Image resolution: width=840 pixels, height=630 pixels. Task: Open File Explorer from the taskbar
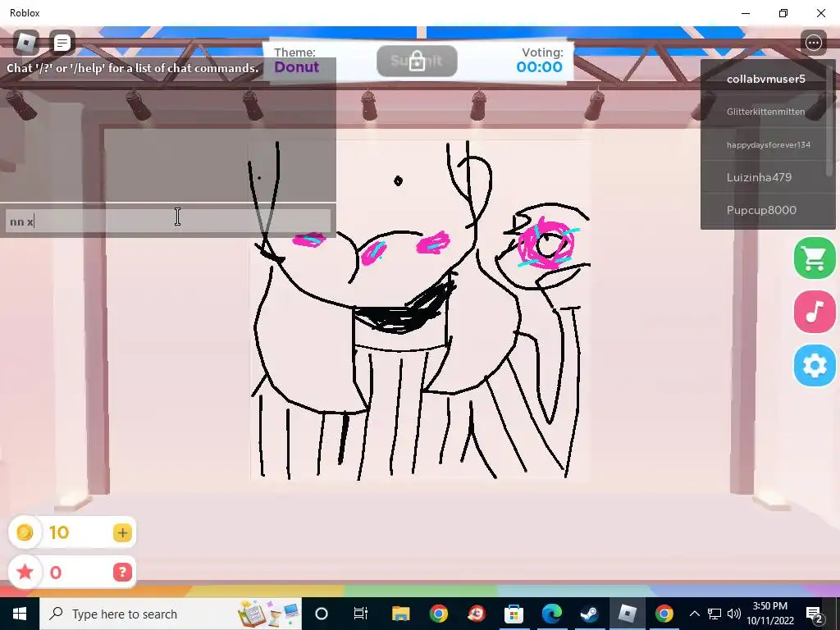coord(400,614)
